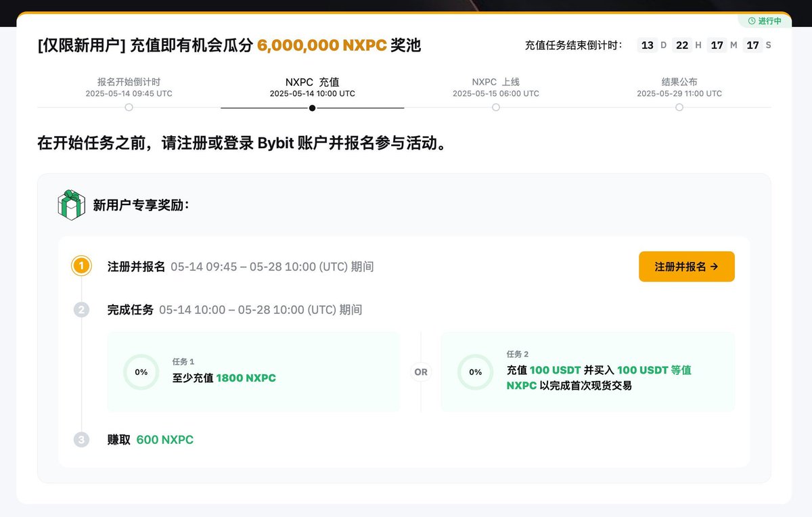Click the 赚取 step label
This screenshot has width=812, height=517.
click(118, 440)
